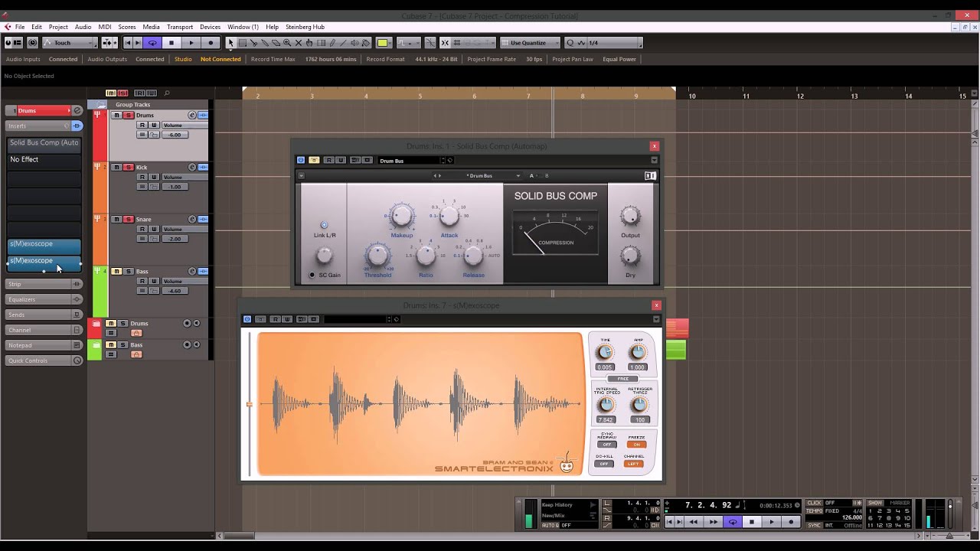Open Edit Channel Settings for Bass track

(192, 272)
